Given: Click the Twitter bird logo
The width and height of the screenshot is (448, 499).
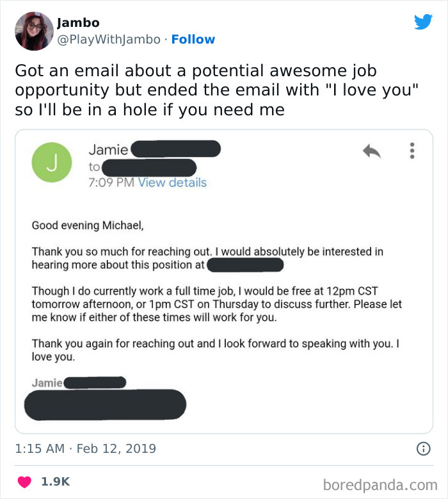Looking at the screenshot, I should (423, 22).
